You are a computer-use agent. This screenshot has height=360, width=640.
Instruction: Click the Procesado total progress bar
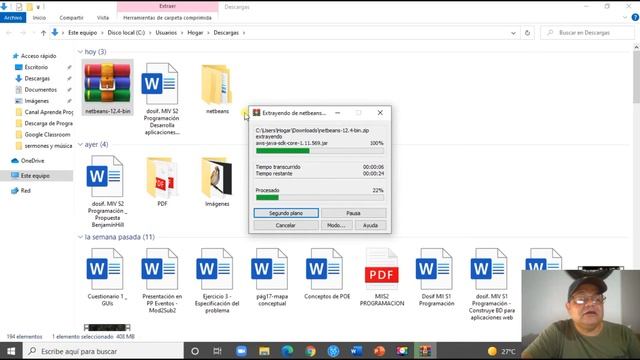(x=320, y=198)
